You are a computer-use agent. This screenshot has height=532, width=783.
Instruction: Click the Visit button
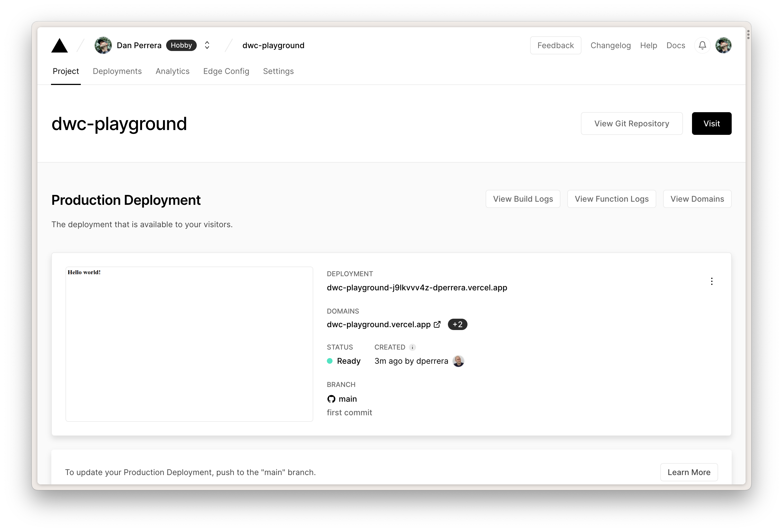[x=711, y=124]
